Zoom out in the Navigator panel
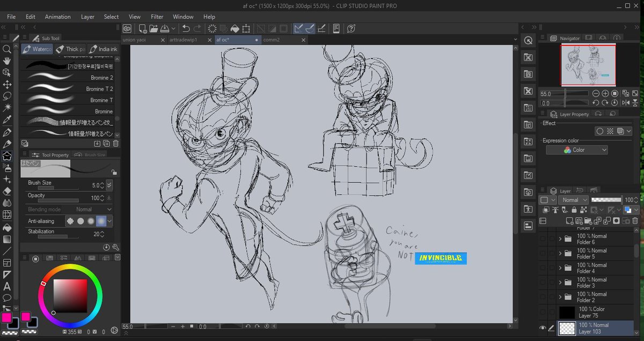Viewport: 644px width, 341px height. [596, 93]
